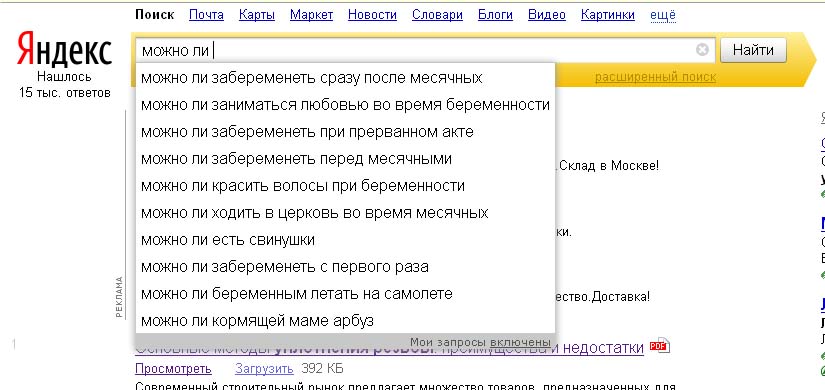Screen dimensions: 825x390
Task: Click the Просмотреть link
Action: (173, 368)
